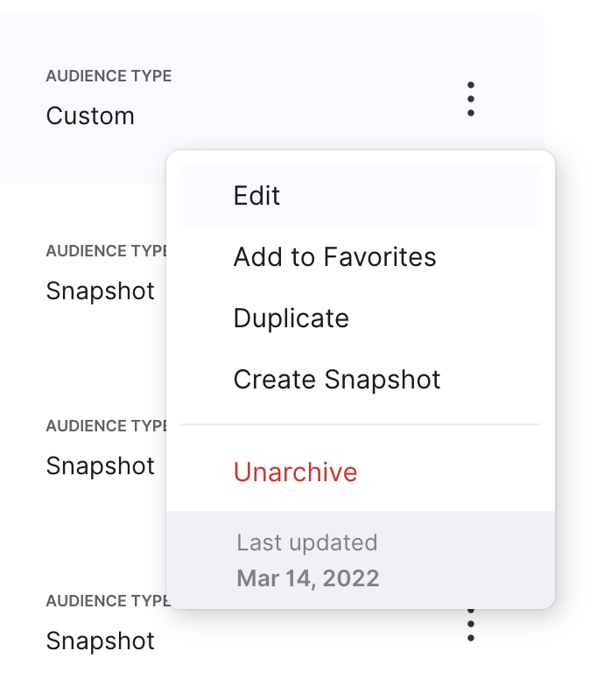Click the AUDIENCE TYPE label above Custom
Image resolution: width=590 pixels, height=700 pixels.
[x=109, y=76]
